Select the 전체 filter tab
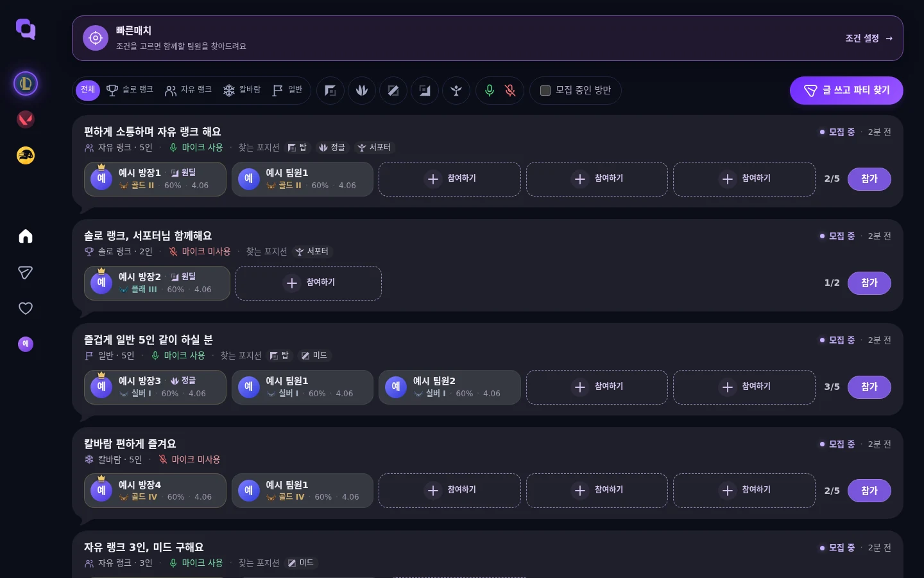The image size is (924, 578). [88, 90]
